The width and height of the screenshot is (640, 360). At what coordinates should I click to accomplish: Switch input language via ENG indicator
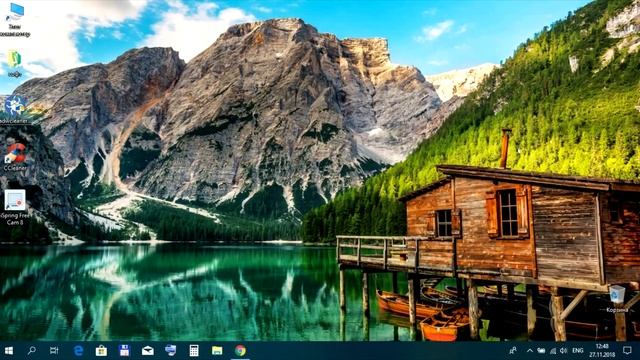coord(578,351)
